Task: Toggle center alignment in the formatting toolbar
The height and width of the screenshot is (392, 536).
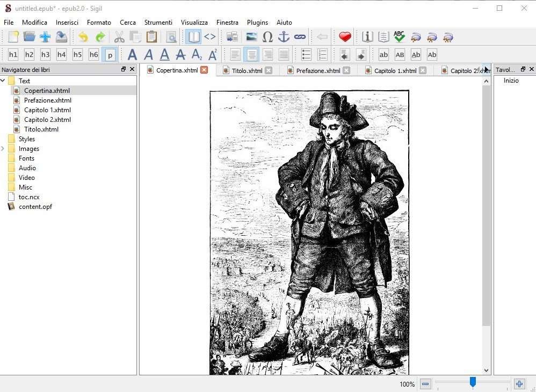Action: tap(251, 55)
